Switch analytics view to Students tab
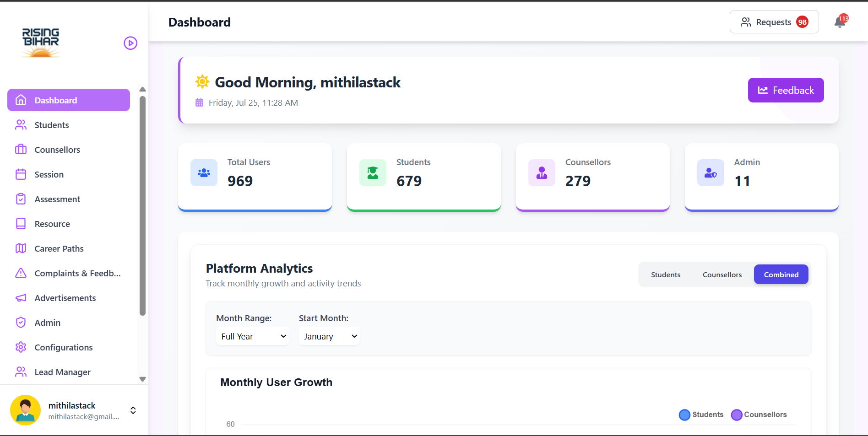The image size is (868, 436). [666, 275]
